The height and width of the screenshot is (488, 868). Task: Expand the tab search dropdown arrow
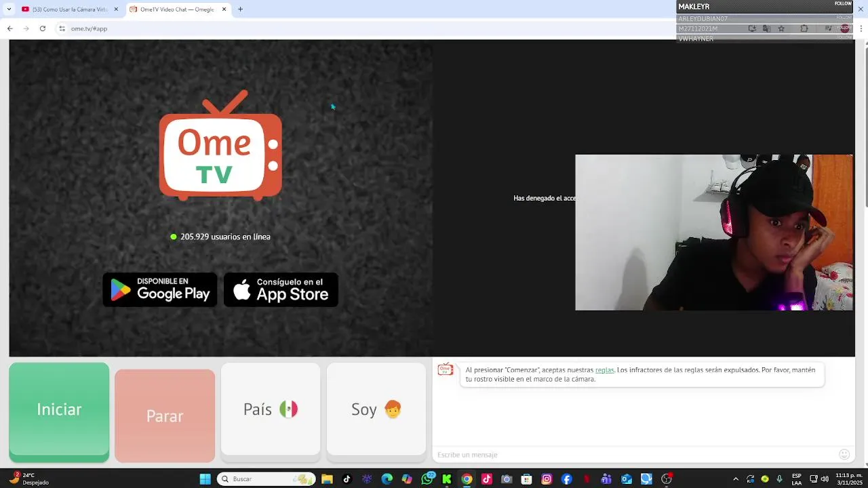9,9
